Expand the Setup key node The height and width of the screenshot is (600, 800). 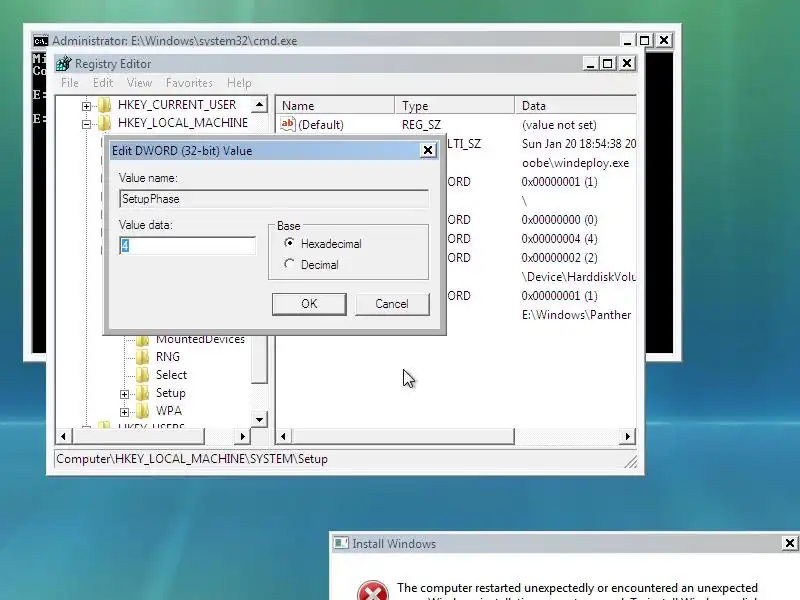tap(124, 394)
